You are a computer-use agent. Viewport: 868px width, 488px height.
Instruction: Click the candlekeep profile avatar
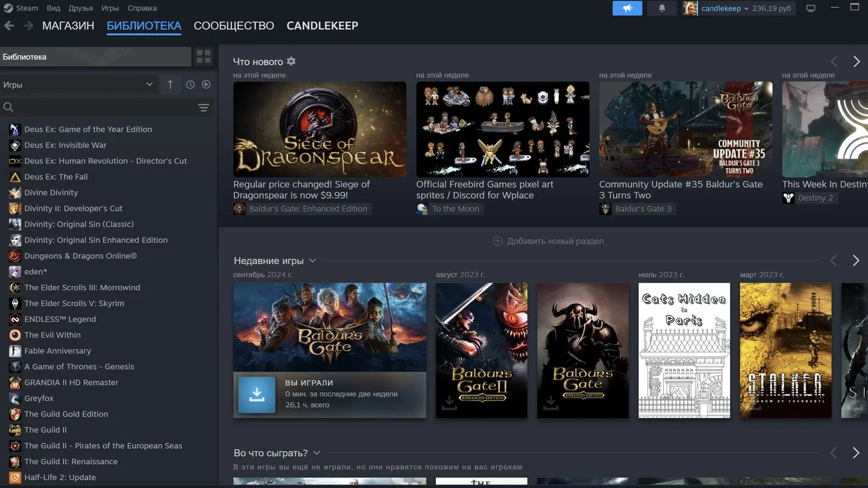click(690, 8)
